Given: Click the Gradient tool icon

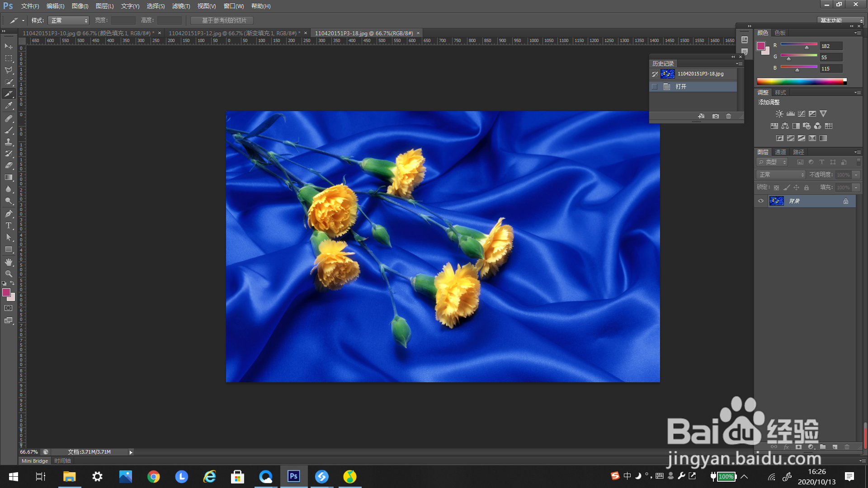Looking at the screenshot, I should pos(9,178).
